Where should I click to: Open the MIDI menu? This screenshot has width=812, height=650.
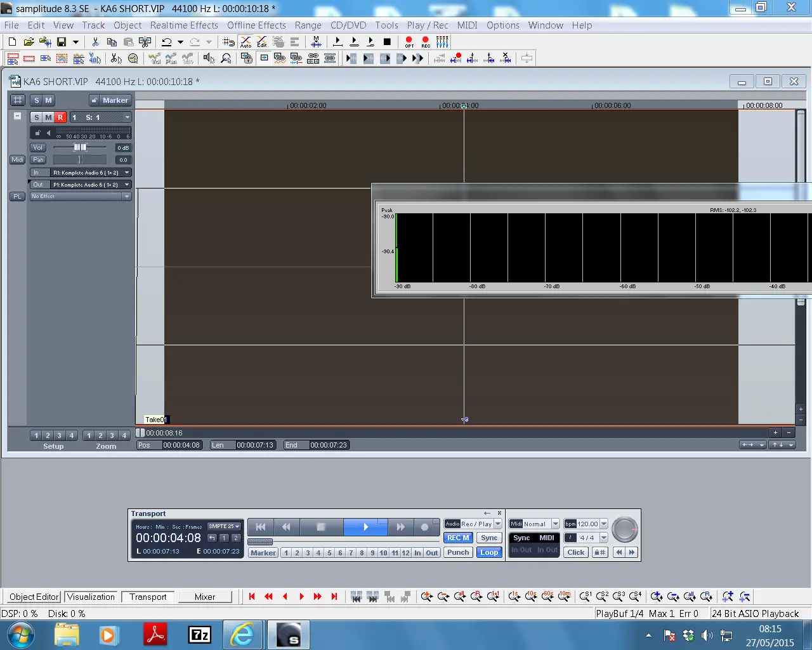[x=468, y=25]
